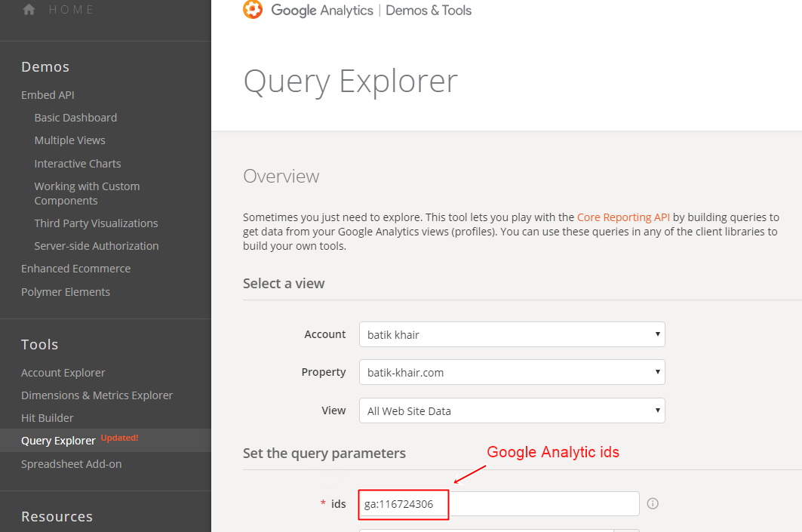Screen dimensions: 802x532
Task: Open Third Party Visualizations demo
Action: pyautogui.click(x=96, y=223)
